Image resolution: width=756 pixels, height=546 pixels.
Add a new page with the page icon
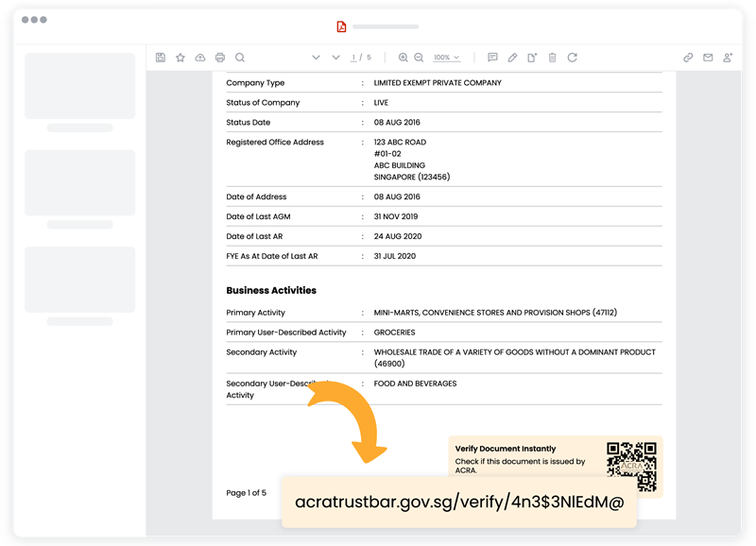coord(531,57)
